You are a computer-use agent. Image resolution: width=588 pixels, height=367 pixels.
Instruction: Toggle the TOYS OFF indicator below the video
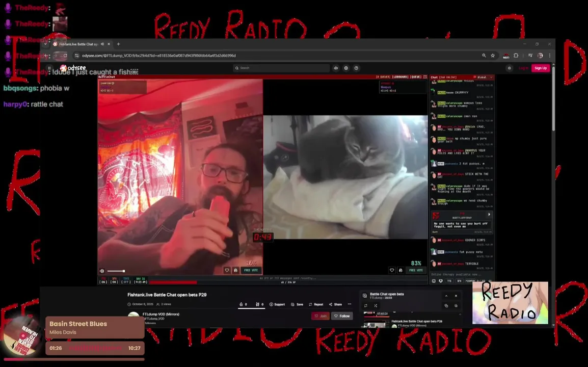[126, 280]
